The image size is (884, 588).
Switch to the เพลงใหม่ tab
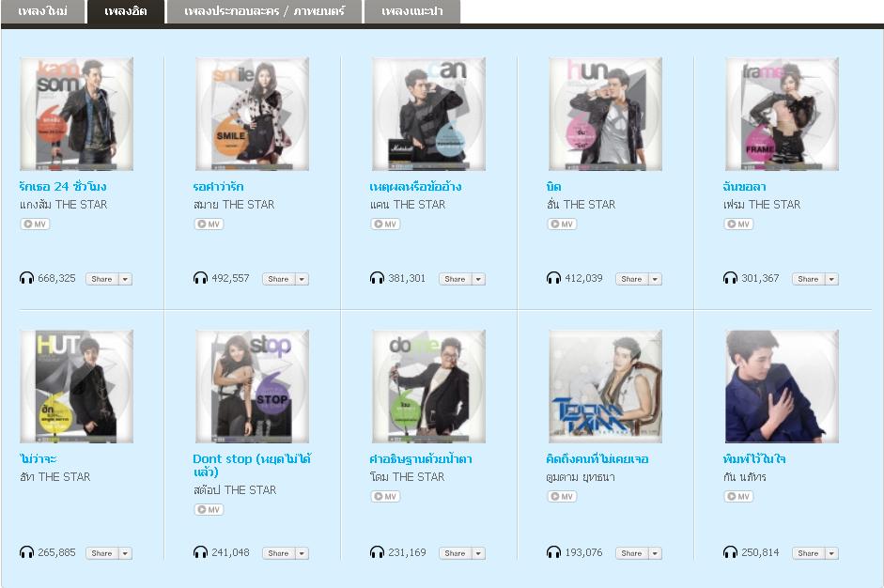pos(43,11)
